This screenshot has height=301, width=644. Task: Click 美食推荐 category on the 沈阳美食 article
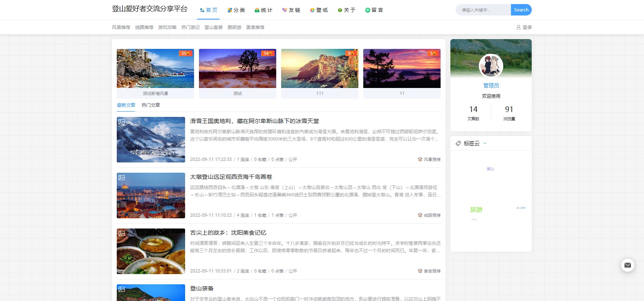[x=429, y=271]
